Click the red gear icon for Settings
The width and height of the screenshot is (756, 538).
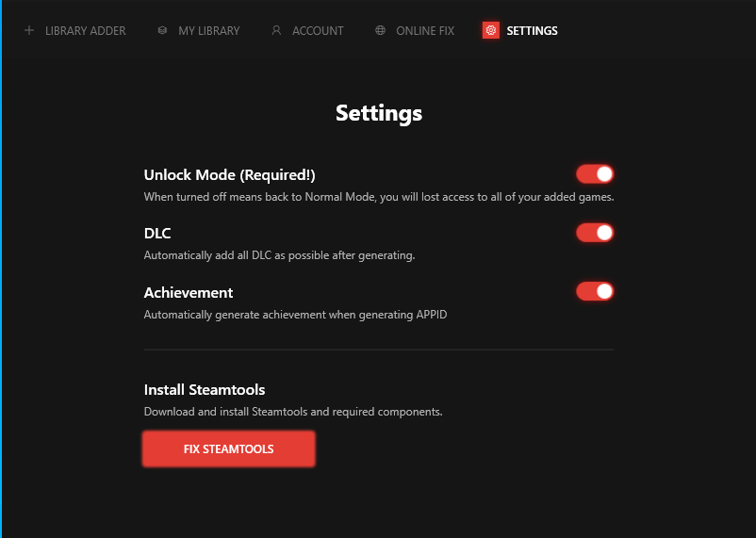point(490,31)
